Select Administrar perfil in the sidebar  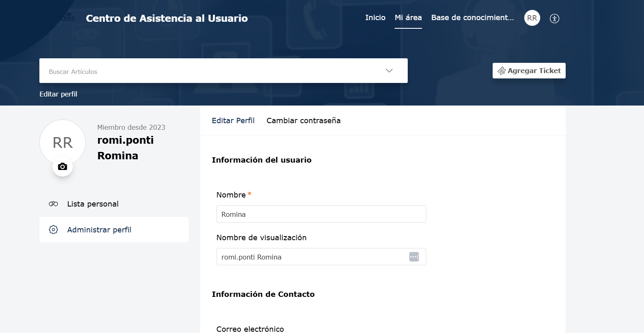click(x=114, y=230)
